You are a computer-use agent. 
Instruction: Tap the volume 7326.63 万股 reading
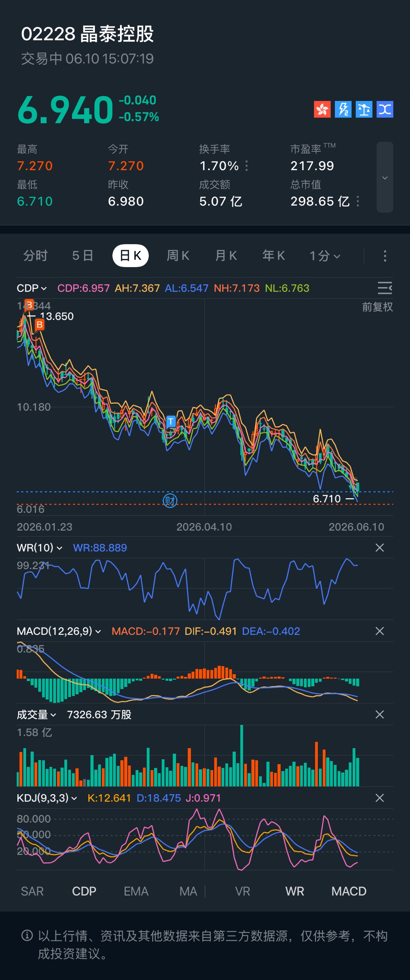[99, 714]
